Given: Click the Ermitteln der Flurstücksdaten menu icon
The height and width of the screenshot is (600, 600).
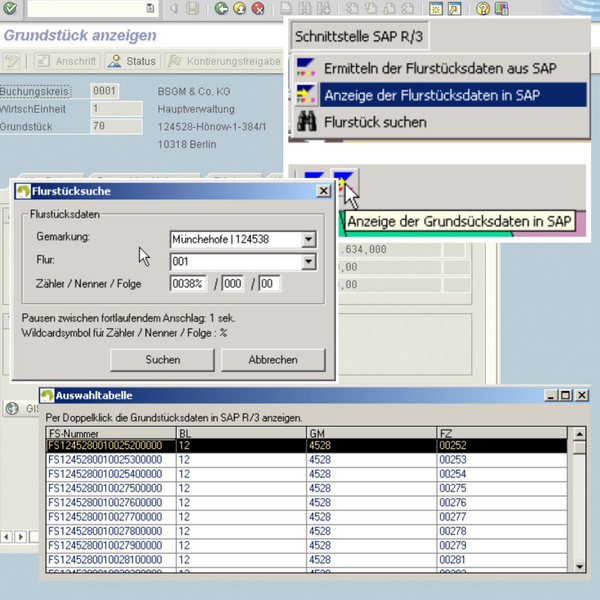Looking at the screenshot, I should click(306, 67).
